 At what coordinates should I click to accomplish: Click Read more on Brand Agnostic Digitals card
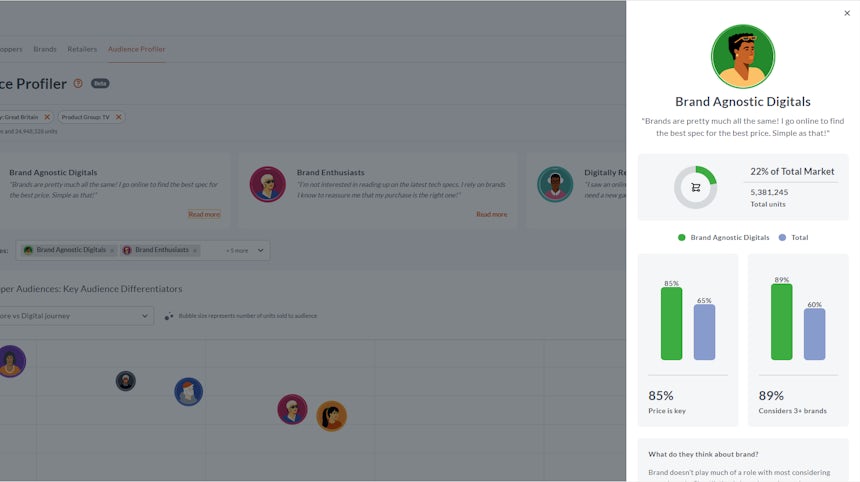tap(204, 214)
